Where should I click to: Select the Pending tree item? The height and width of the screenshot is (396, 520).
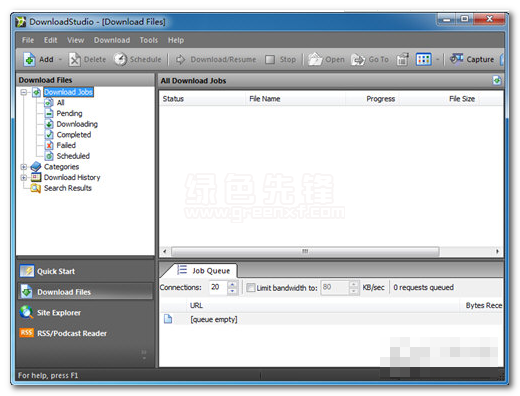(x=69, y=113)
